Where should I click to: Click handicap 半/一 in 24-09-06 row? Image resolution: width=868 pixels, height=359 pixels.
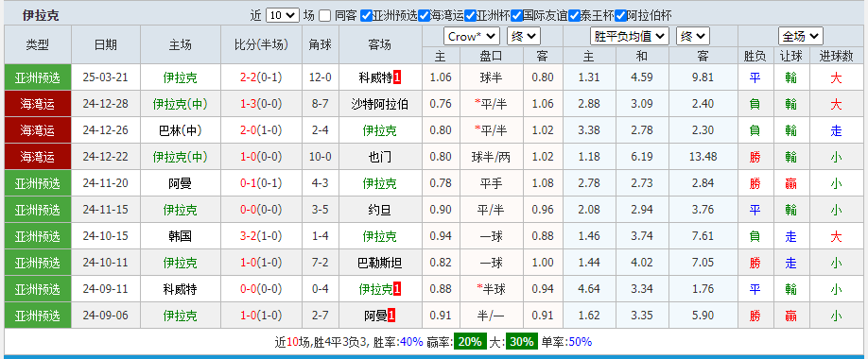point(491,316)
